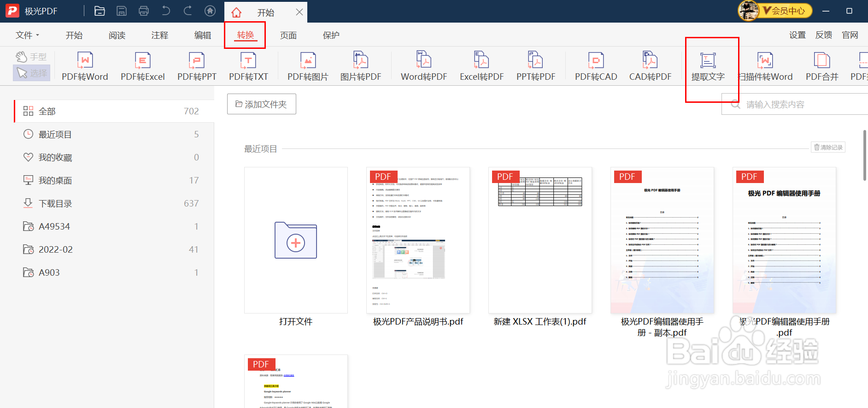
Task: Open 新建 XLSX 工作表(1).pdf thumbnail
Action: (x=540, y=240)
